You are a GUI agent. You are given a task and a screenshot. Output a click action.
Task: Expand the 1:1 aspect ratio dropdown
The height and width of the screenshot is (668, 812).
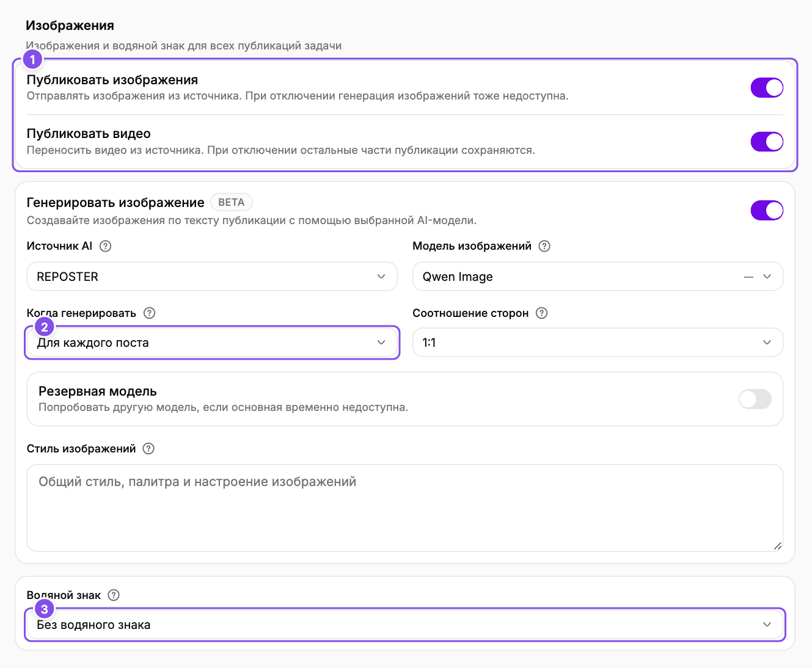click(598, 343)
